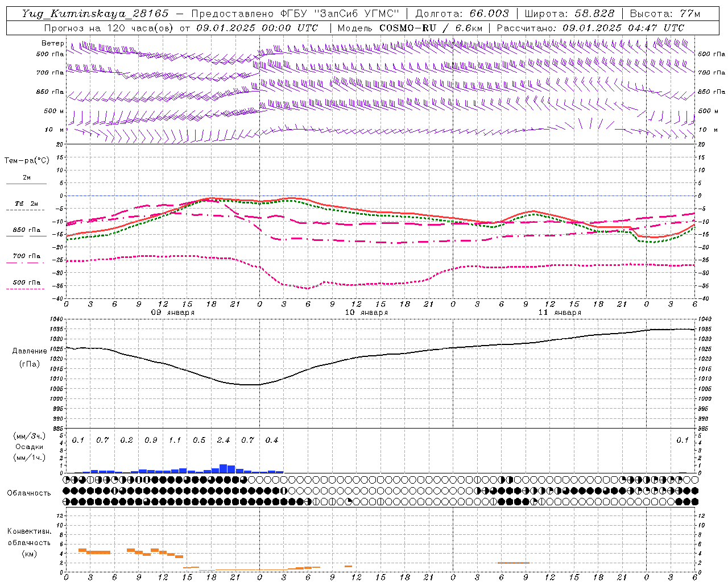Click the Осадки panel label
Screen dimensions: 728x582
(x=30, y=447)
